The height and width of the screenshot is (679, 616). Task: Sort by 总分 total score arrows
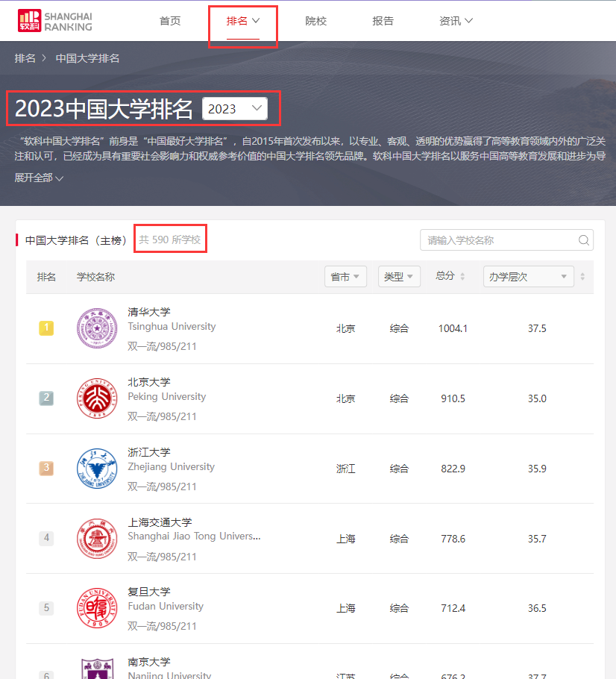[462, 276]
